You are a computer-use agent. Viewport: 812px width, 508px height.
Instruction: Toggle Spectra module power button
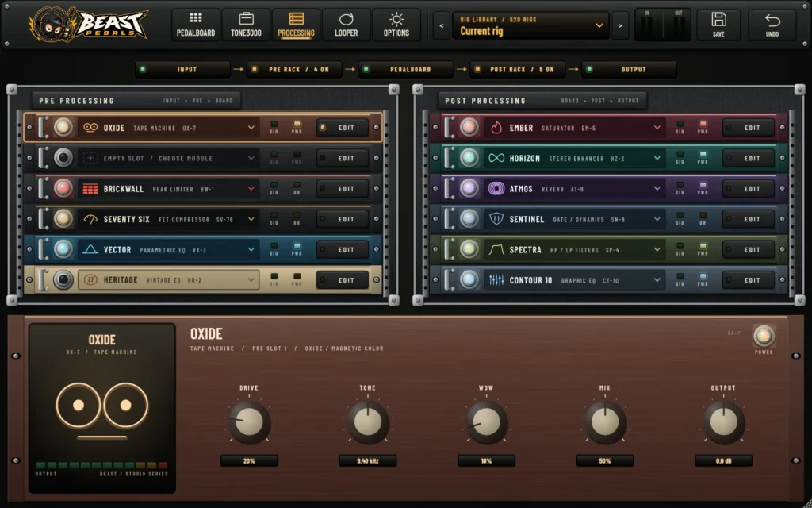click(x=469, y=250)
